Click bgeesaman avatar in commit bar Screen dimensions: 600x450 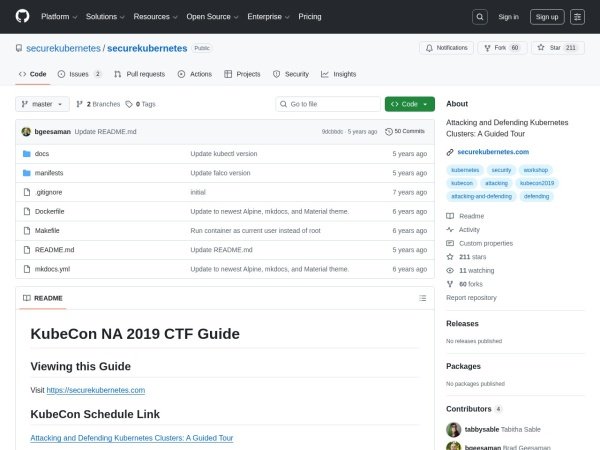[26, 132]
